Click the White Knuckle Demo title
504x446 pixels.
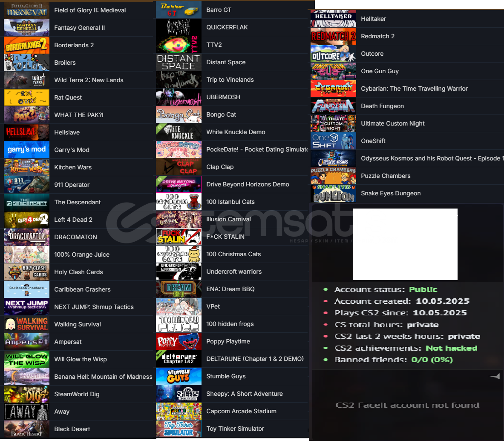(236, 132)
